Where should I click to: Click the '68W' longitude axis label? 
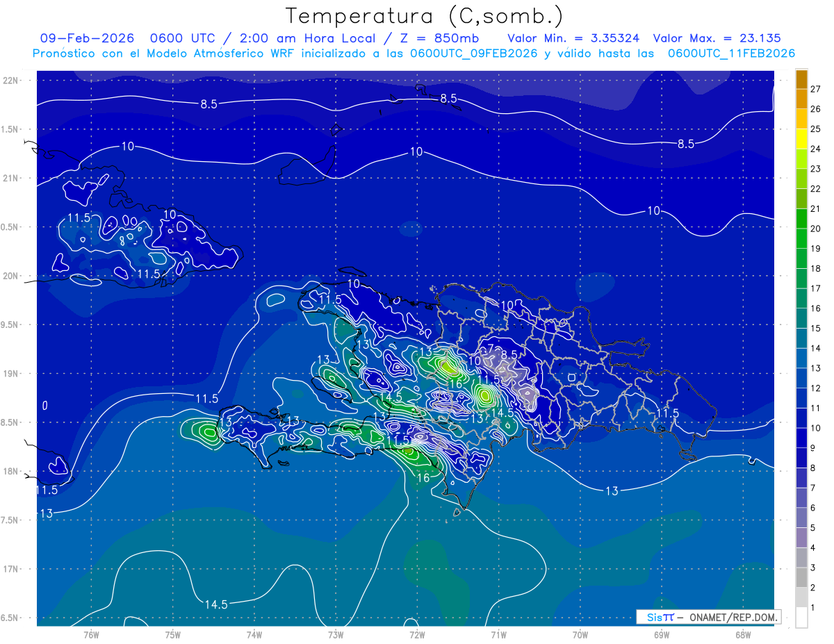(743, 634)
